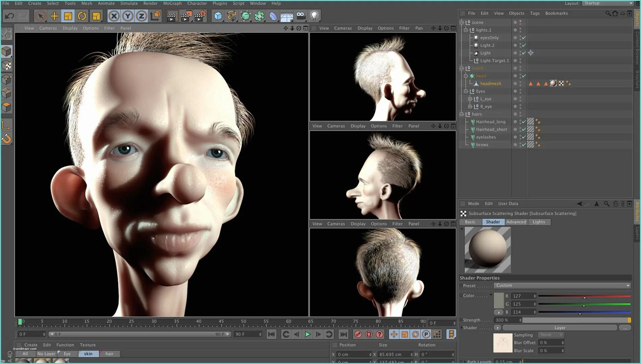
Task: Adjust the Strength 300% slider
Action: click(x=577, y=320)
